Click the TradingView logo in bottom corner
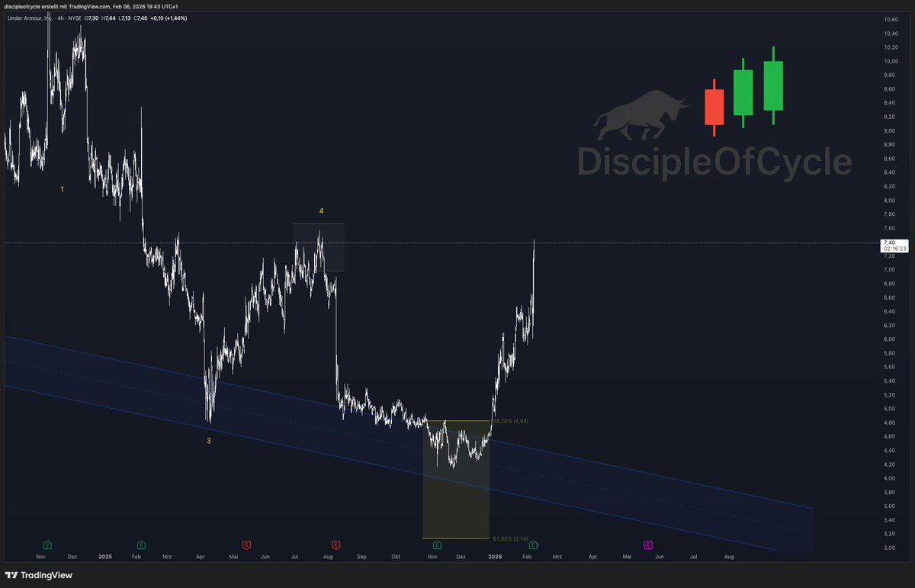The width and height of the screenshot is (915, 588). (x=39, y=575)
